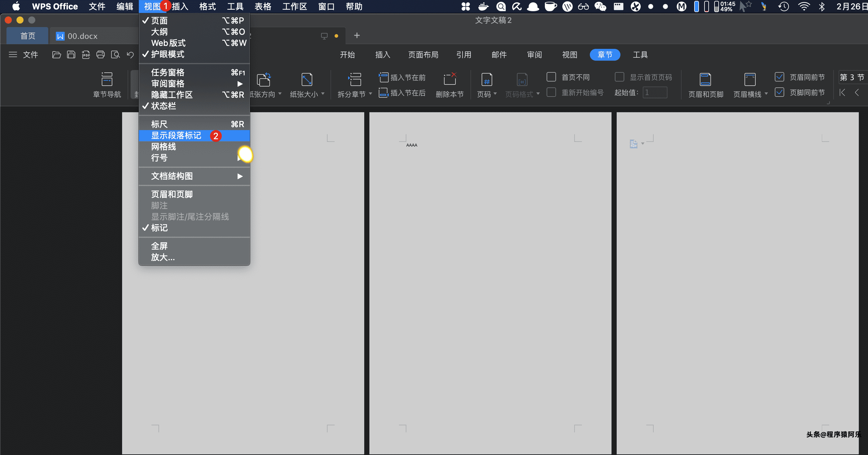Click the export PDF icon
Viewport: 868px width, 455px height.
[86, 55]
